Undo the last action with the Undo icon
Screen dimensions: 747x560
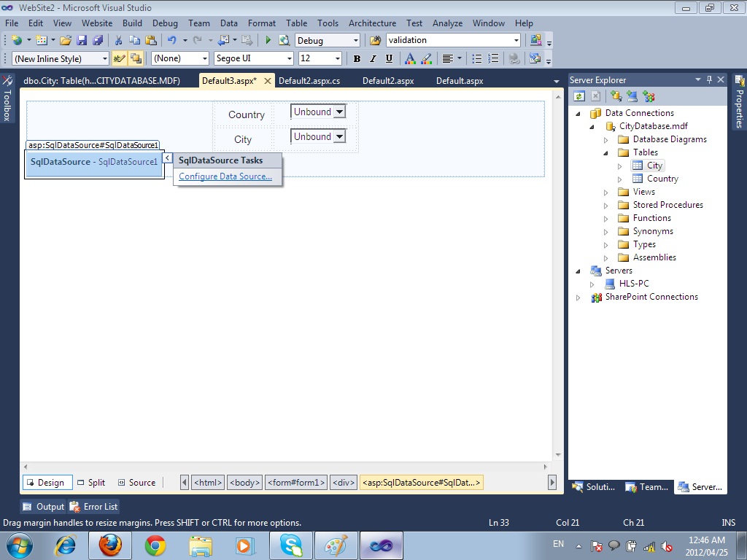(x=172, y=41)
